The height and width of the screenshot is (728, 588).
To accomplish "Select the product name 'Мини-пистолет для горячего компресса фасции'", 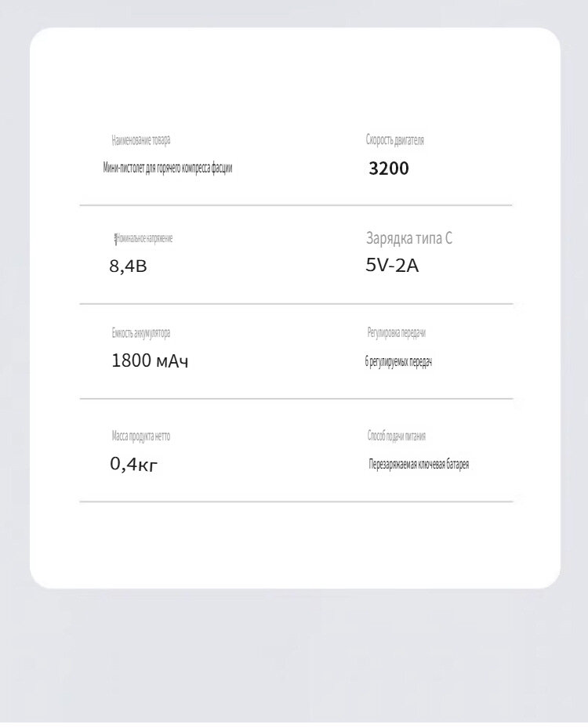I will (x=168, y=168).
